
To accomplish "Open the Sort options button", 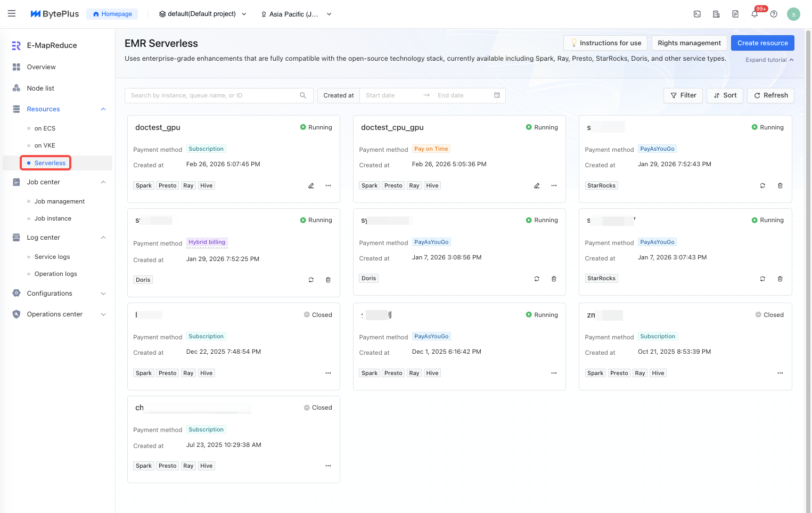I will (x=725, y=95).
